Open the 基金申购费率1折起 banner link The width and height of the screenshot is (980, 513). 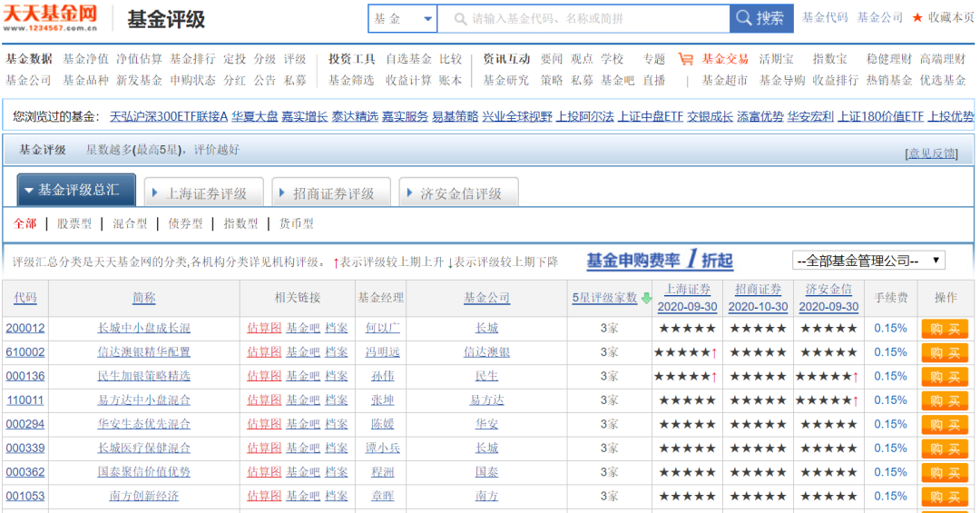(x=660, y=260)
